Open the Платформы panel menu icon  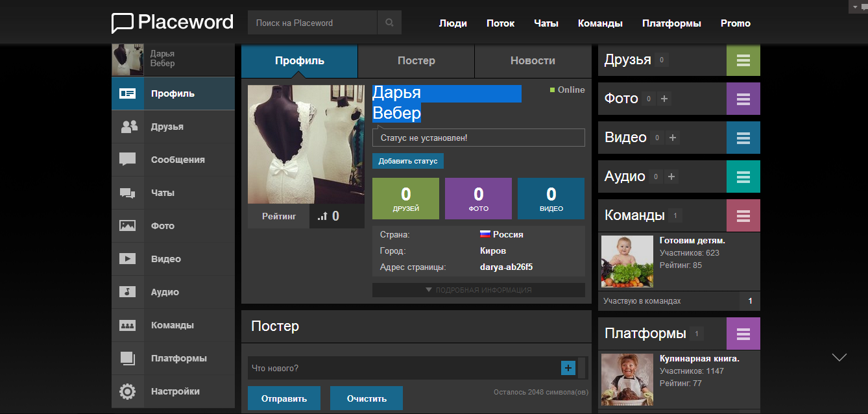pyautogui.click(x=743, y=334)
